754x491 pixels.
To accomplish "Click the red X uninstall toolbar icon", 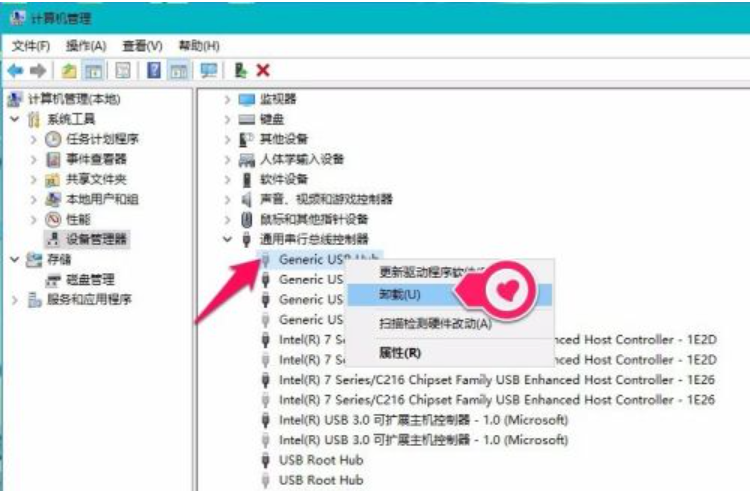I will click(x=263, y=70).
